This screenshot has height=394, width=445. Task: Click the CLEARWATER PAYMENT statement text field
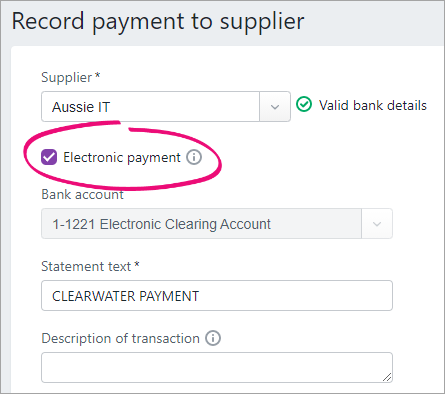click(x=217, y=296)
